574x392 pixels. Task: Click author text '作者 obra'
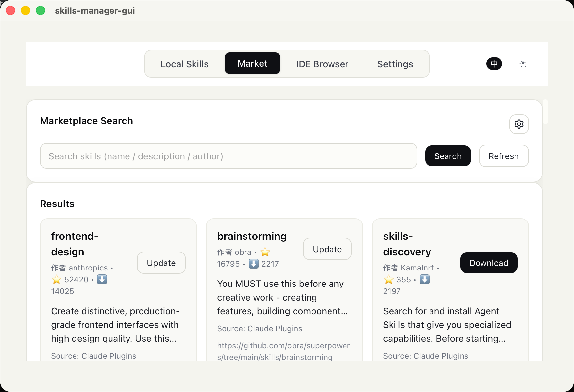point(234,252)
